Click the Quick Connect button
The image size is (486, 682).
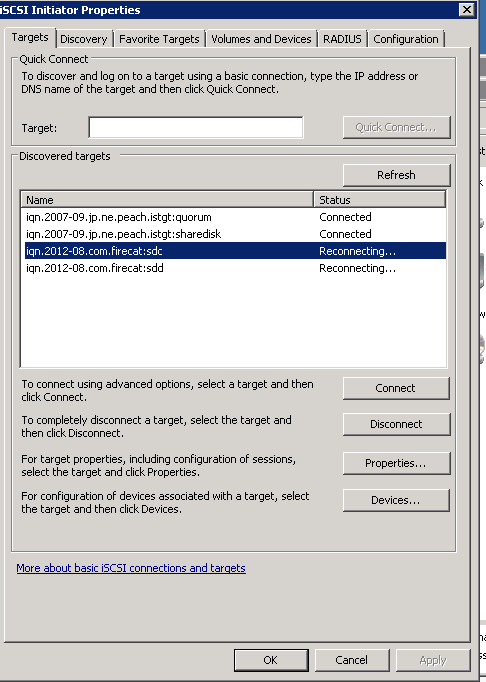396,127
